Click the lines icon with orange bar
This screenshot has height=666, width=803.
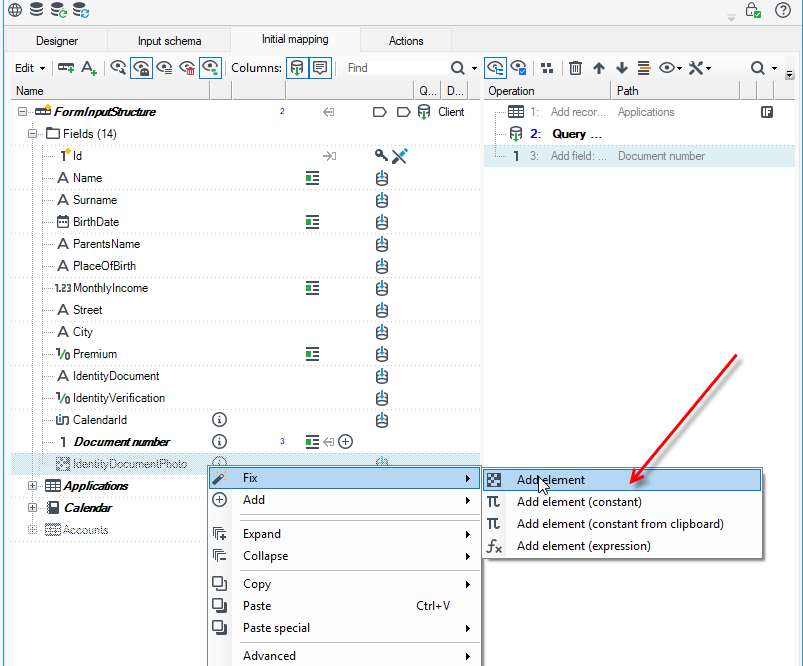click(644, 68)
